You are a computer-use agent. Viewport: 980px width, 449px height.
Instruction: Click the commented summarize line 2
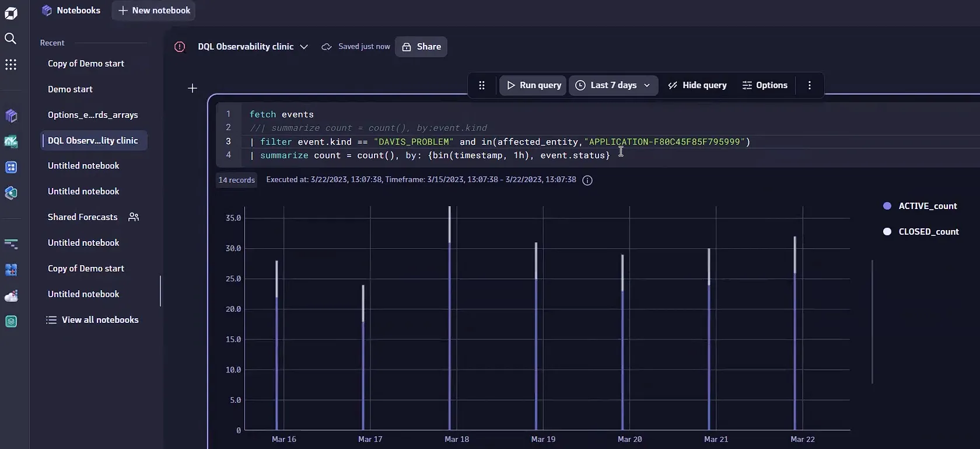(x=368, y=128)
